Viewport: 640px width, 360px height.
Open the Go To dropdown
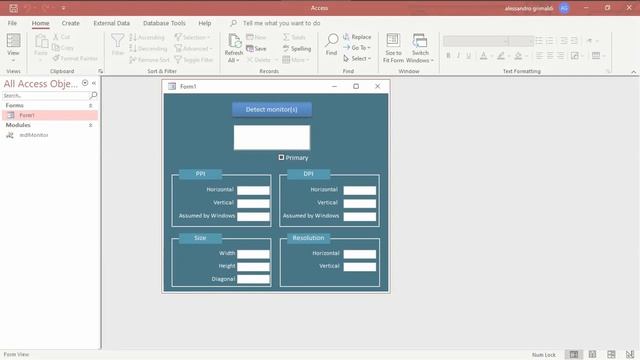[x=357, y=48]
